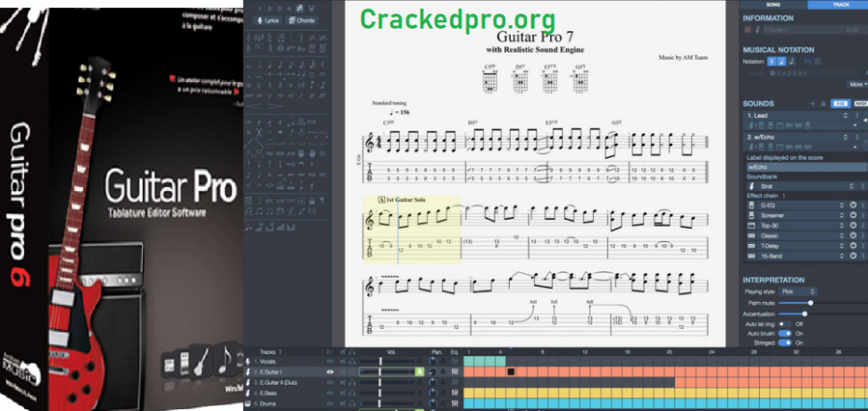Collapse the 2. w/Echo sound details arrow
Viewport: 868px width, 411px height.
(x=855, y=147)
